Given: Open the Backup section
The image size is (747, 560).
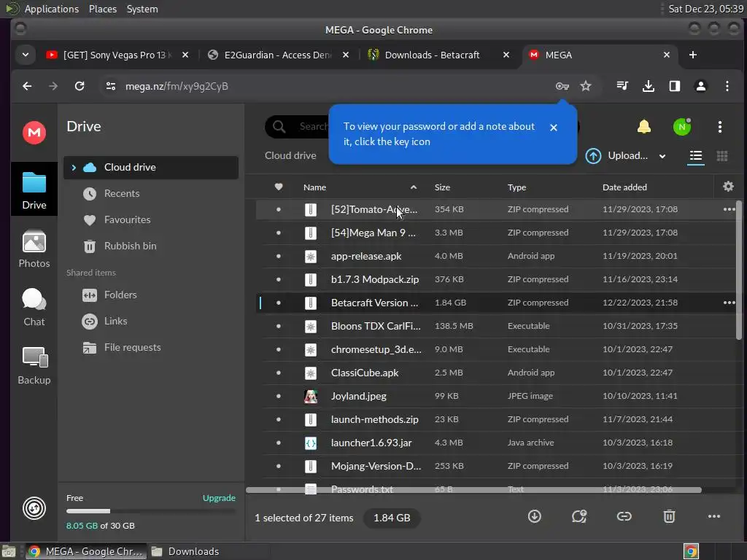Looking at the screenshot, I should [x=34, y=366].
